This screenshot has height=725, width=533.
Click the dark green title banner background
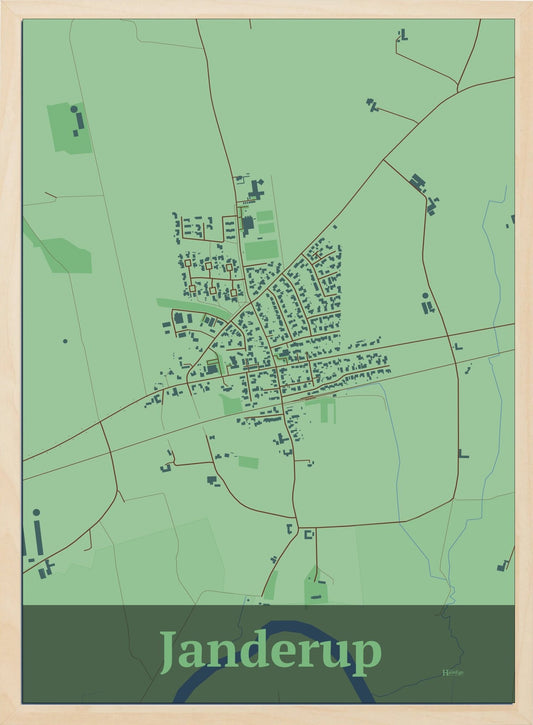pos(268,654)
